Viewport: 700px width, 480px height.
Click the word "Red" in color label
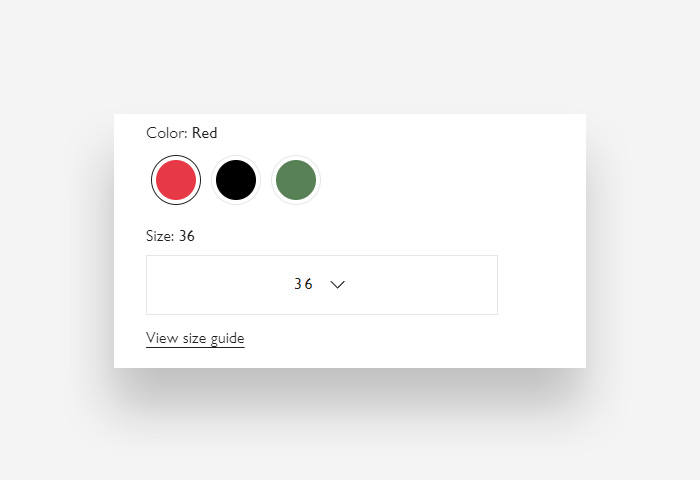(x=205, y=133)
